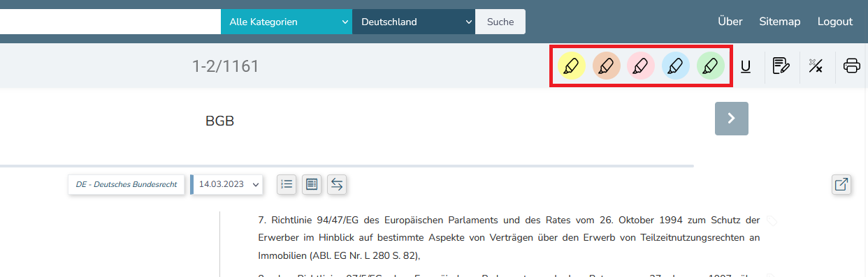868x277 pixels.
Task: Open the Alle Kategorien dropdown
Action: [287, 22]
